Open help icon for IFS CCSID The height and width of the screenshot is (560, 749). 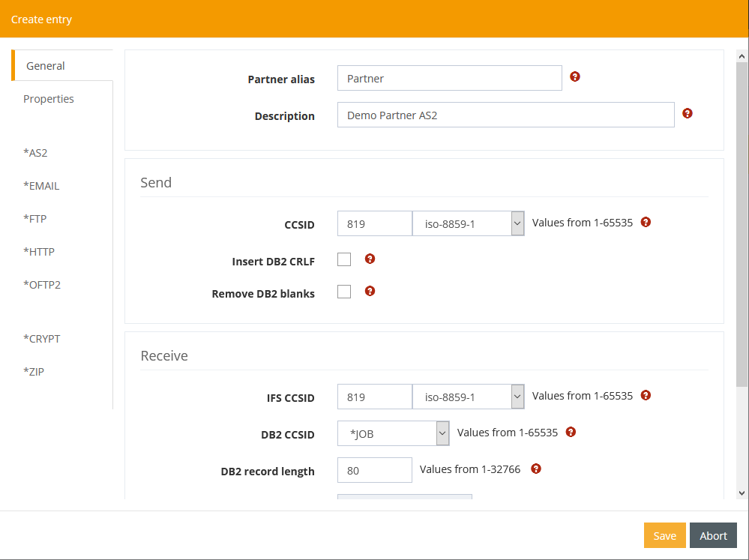646,395
